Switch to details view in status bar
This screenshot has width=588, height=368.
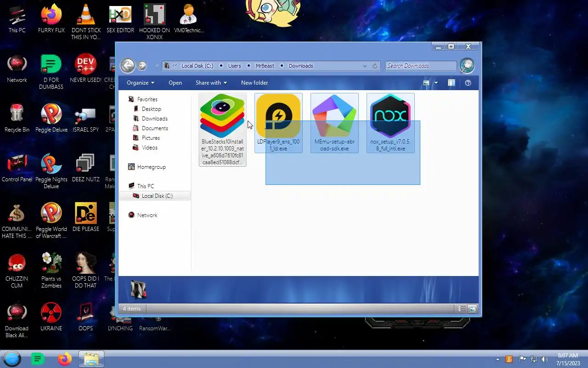[462, 309]
